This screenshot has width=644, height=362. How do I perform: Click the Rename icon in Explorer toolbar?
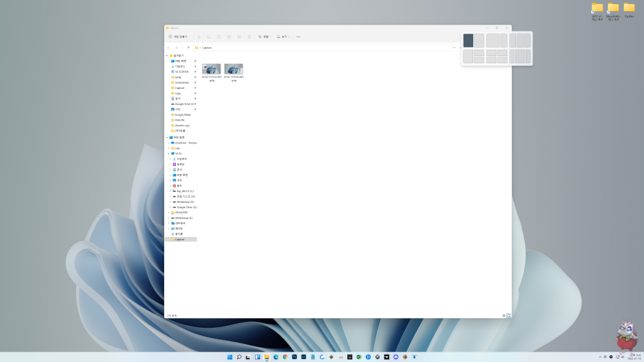pyautogui.click(x=229, y=37)
